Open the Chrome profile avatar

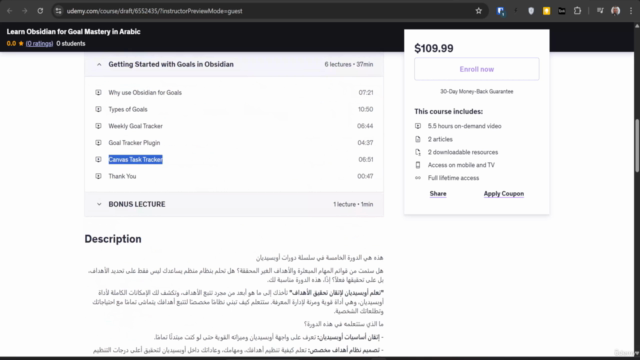point(616,11)
